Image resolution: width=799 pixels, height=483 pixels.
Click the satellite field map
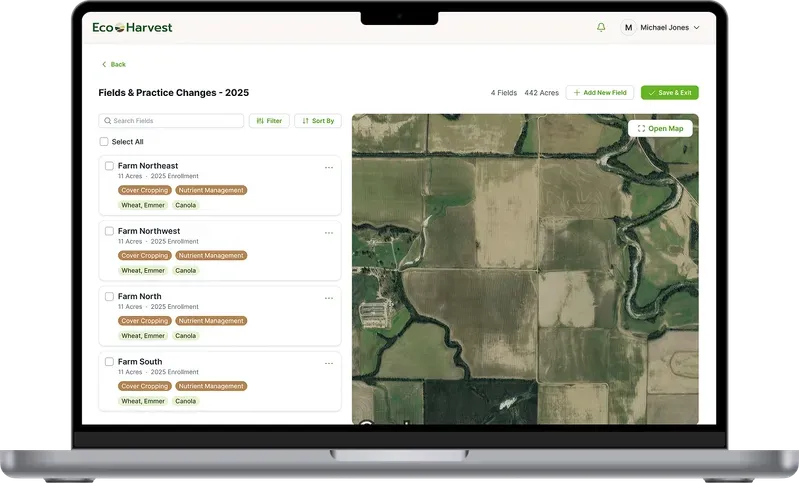click(525, 269)
